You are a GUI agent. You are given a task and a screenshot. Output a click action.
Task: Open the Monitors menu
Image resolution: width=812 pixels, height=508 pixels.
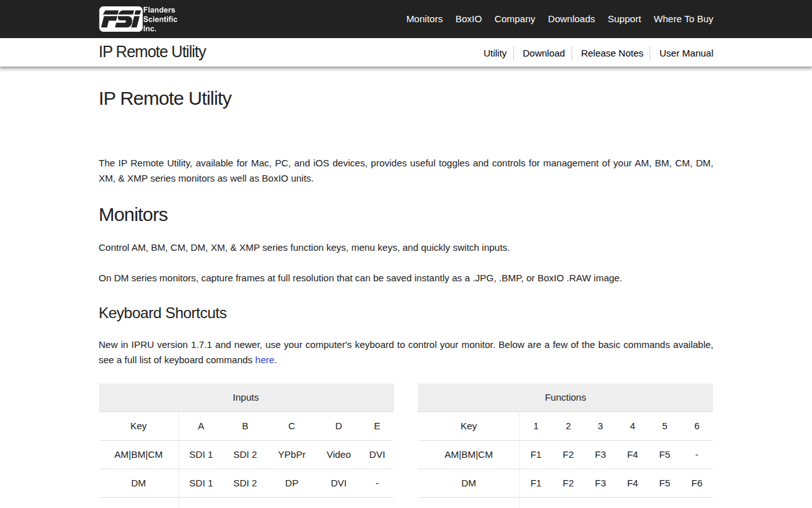pyautogui.click(x=424, y=19)
